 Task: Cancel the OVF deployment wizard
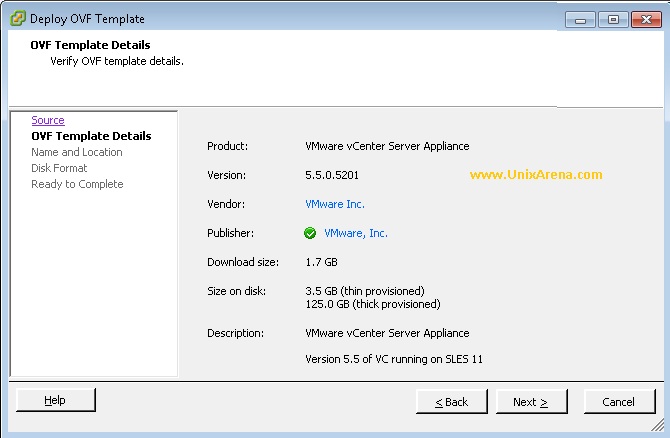tap(619, 402)
